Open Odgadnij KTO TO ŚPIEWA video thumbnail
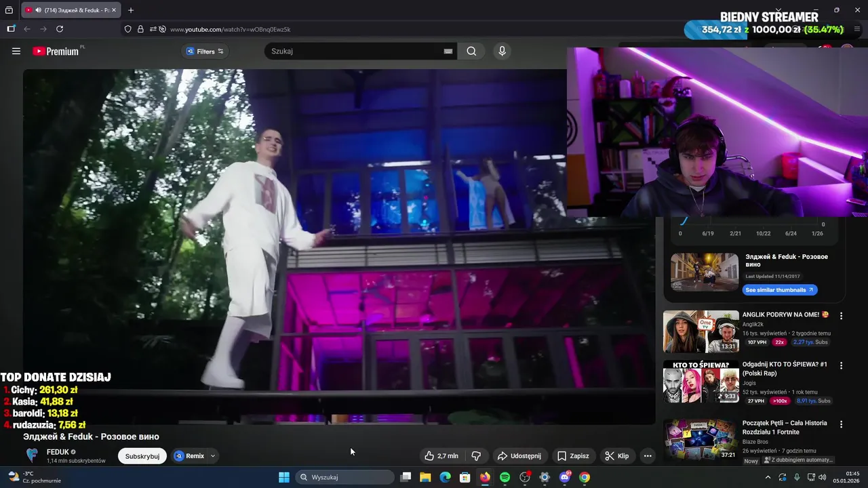 click(701, 382)
